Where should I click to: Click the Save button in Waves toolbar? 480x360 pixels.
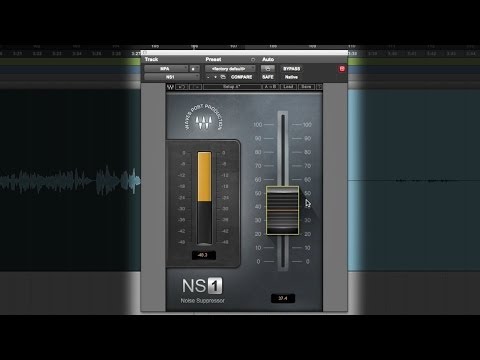tap(306, 87)
